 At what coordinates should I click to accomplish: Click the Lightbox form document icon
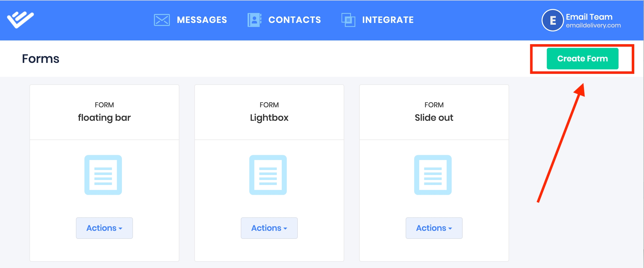click(268, 175)
